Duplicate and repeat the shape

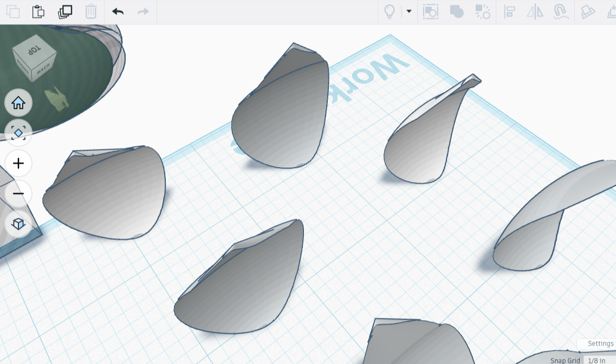(x=65, y=12)
